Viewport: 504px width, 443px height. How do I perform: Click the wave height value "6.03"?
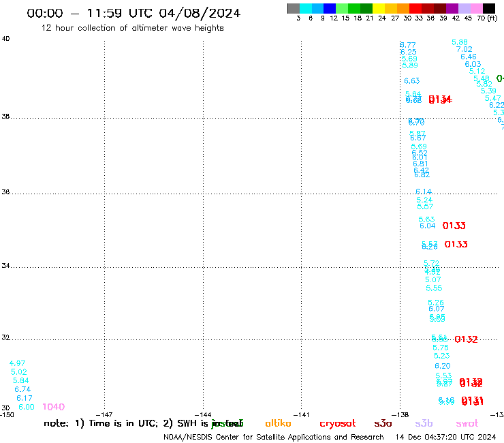[473, 64]
